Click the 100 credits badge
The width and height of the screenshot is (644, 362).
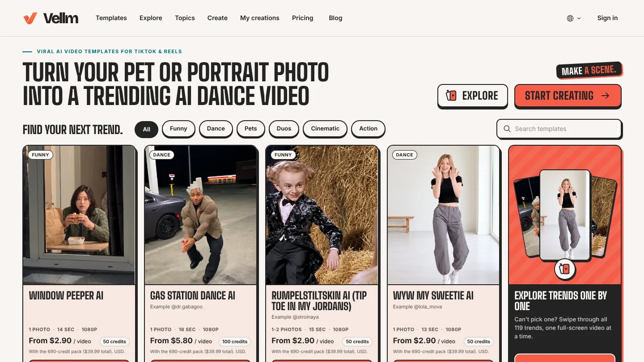point(235,341)
